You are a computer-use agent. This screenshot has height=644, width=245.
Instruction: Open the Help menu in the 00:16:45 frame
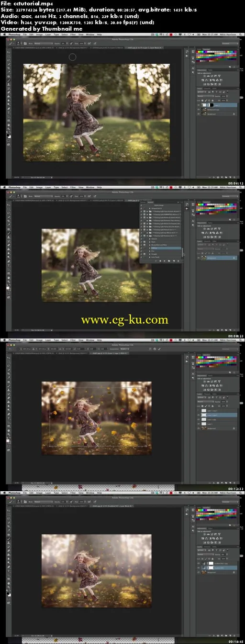tap(99, 492)
